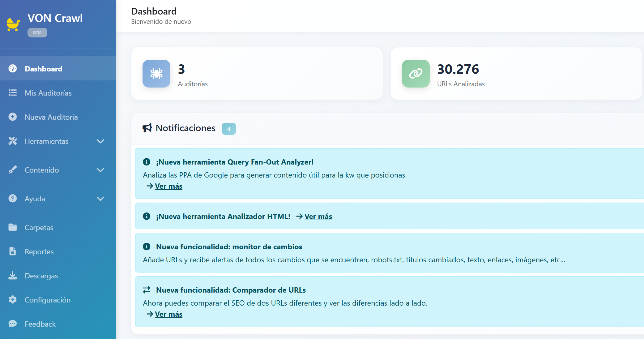The width and height of the screenshot is (644, 339).
Task: Click the megaphone Notificaciones icon
Action: (147, 128)
